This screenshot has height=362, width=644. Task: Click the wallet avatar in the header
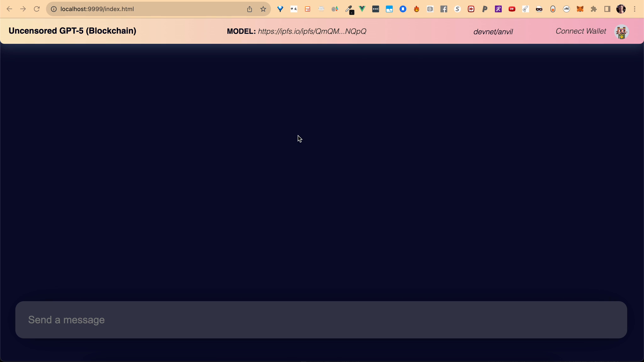pos(621,32)
